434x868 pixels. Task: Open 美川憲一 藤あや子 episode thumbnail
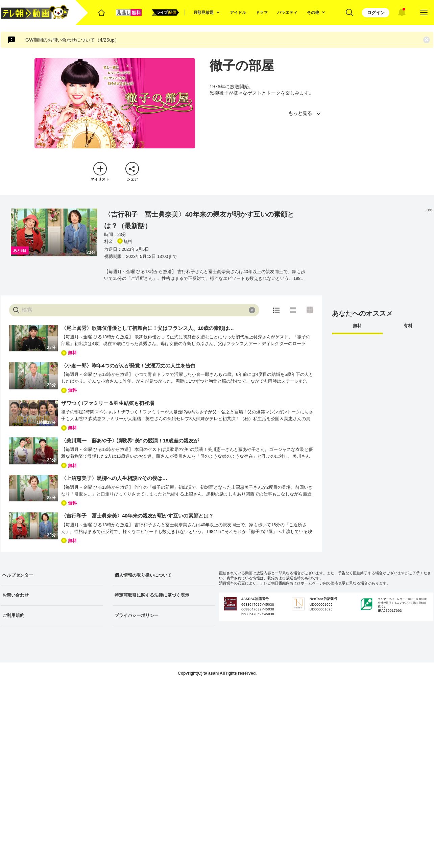pos(33,451)
